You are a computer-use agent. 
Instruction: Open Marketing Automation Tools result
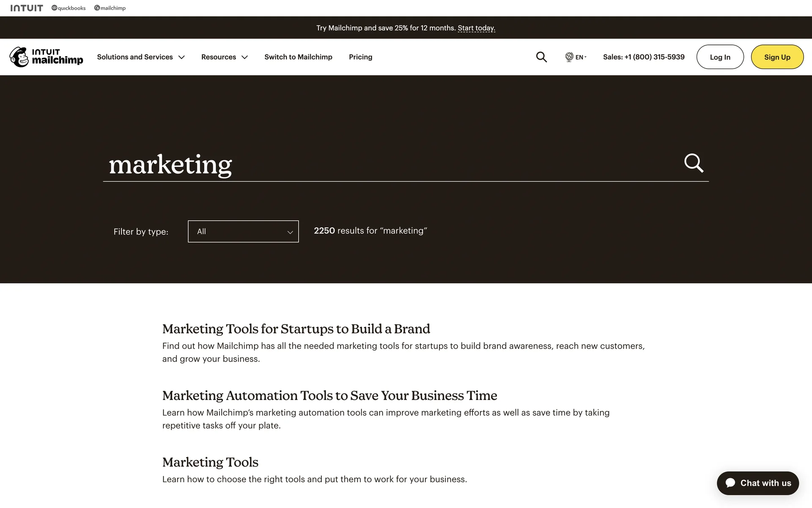coord(329,395)
